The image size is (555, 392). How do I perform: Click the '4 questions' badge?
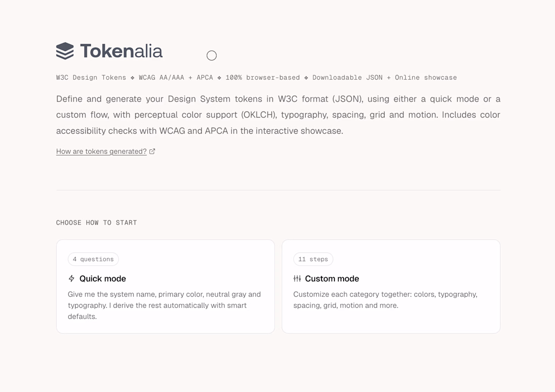[93, 259]
